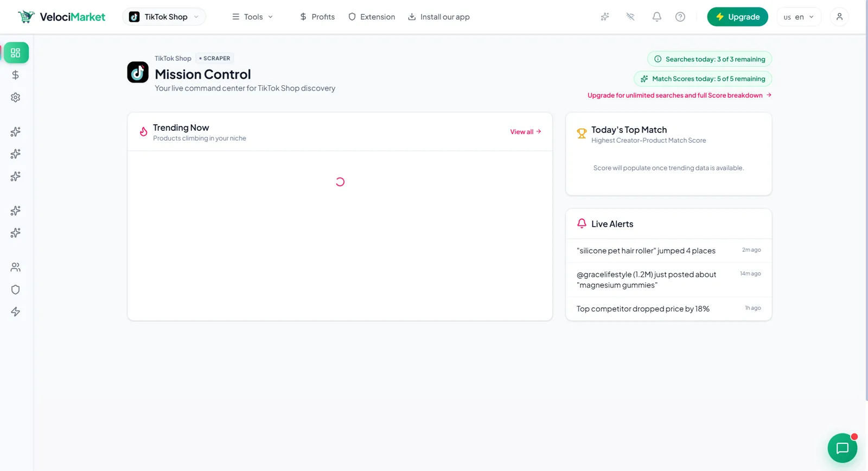
Task: Click the page vertical scrollbar
Action: (866, 201)
